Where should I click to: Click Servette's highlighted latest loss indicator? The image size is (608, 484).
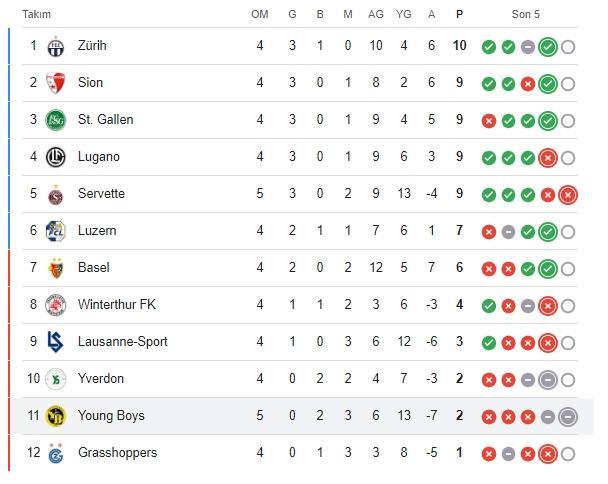tap(568, 195)
